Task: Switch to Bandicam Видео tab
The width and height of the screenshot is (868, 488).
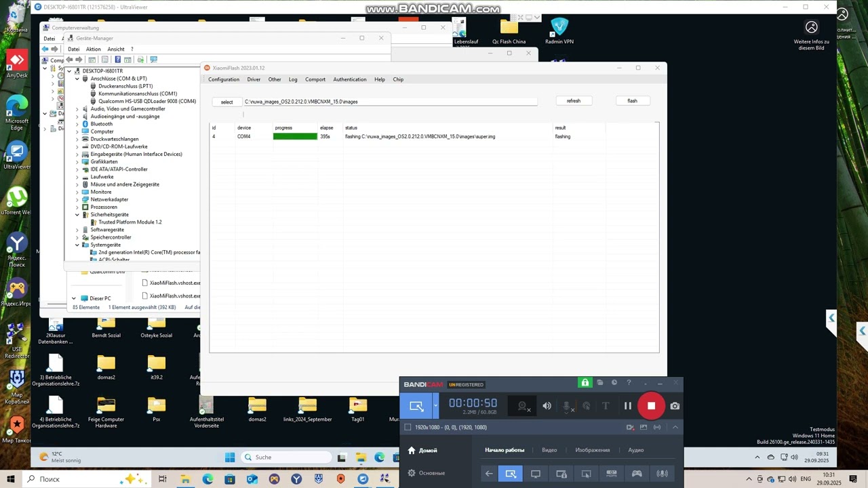Action: tap(549, 450)
